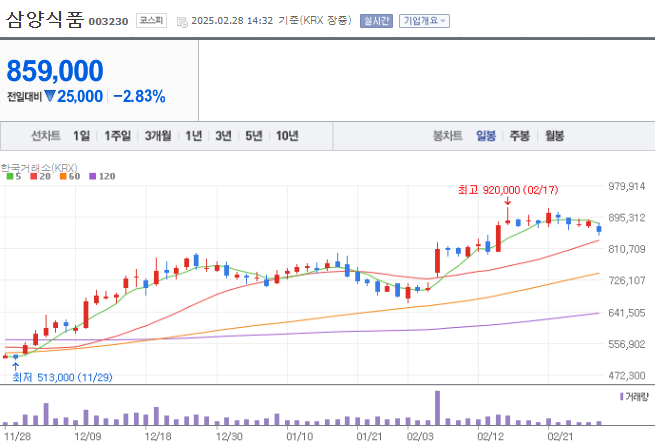This screenshot has width=655, height=445.
Task: Switch to 월봉 monthly candle chart
Action: click(554, 136)
